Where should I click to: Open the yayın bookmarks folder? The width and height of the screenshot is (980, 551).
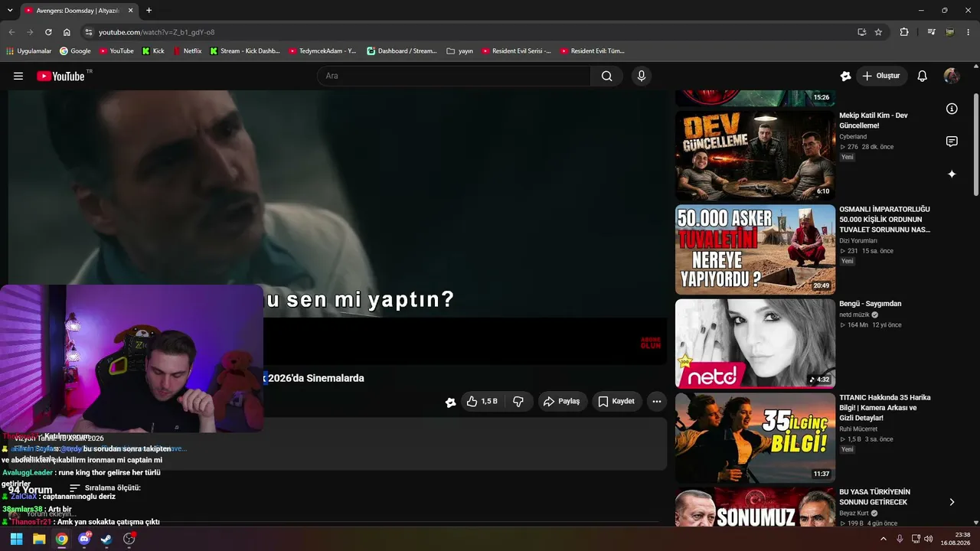[459, 51]
